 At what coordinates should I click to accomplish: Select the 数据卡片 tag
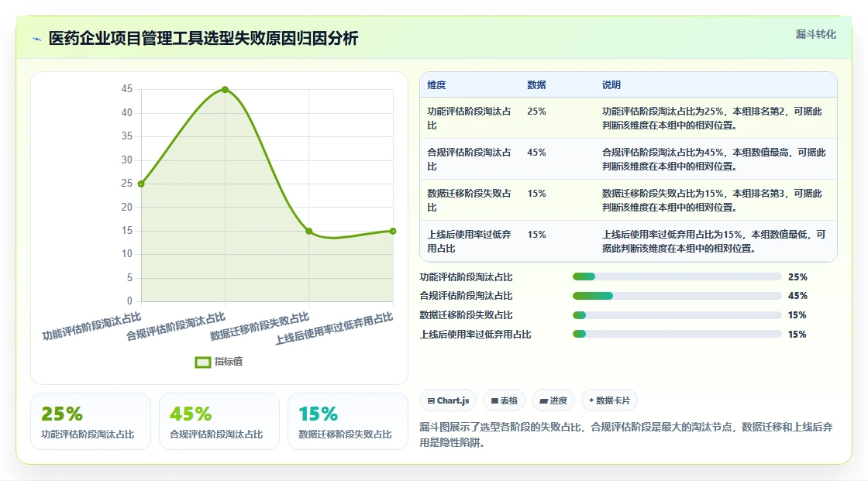(609, 400)
